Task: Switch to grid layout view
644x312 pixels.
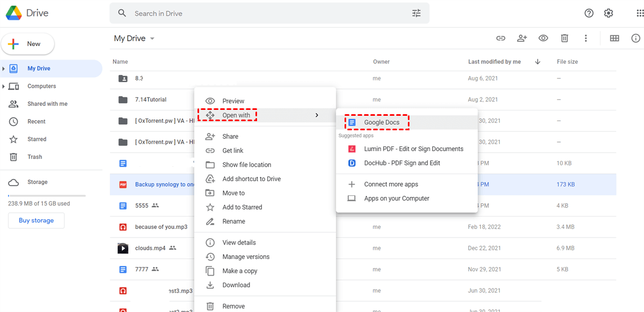Action: 614,38
